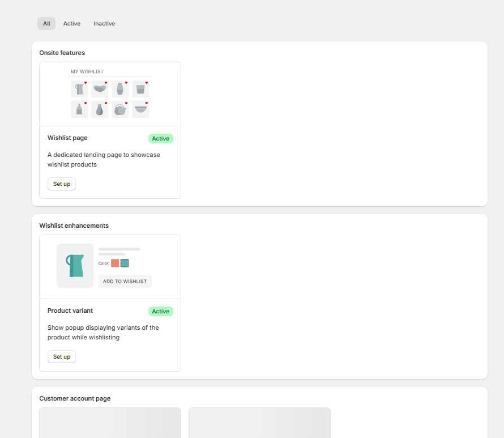Click the MY WISHLIST preview label
This screenshot has width=504, height=438.
pos(87,71)
